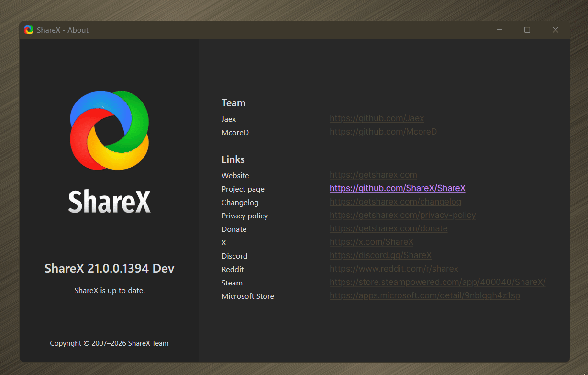588x375 pixels.
Task: Click the "Team" section heading
Action: [233, 103]
